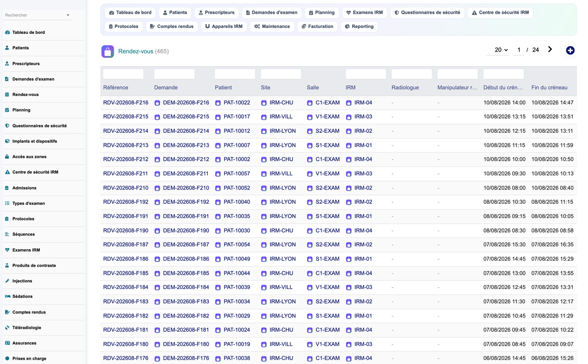Click the Manipulateur column filter input
This screenshot has height=364, width=588.
click(458, 74)
